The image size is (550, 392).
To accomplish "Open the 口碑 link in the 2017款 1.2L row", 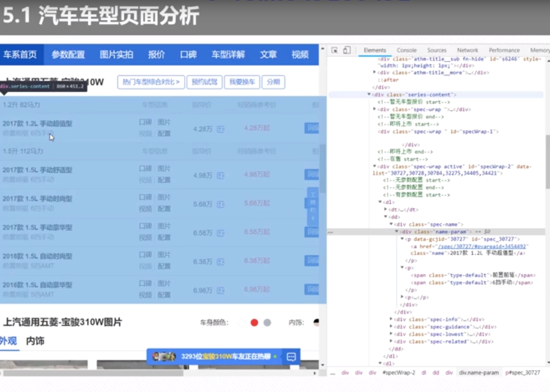I will [x=145, y=122].
